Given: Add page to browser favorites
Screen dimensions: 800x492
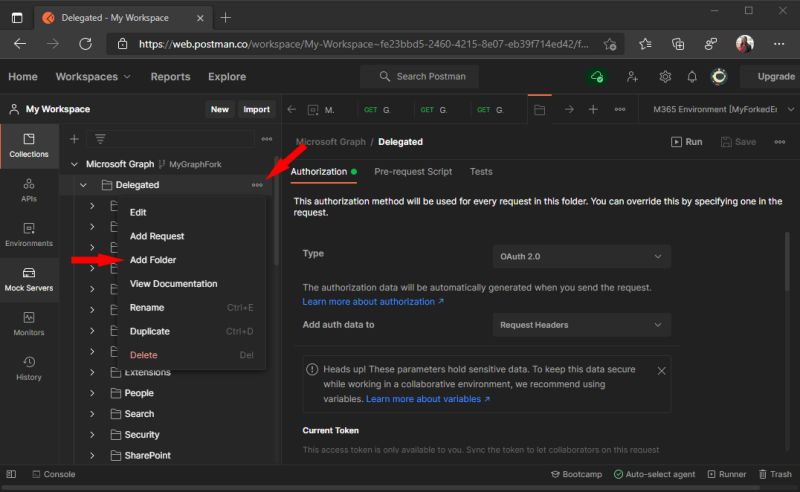Looking at the screenshot, I should pyautogui.click(x=610, y=44).
